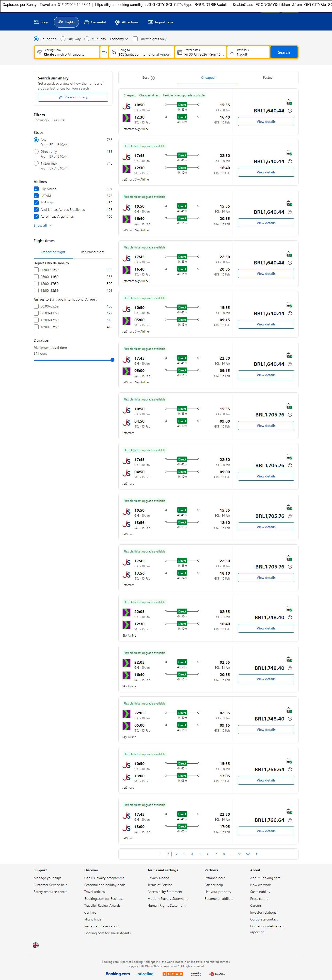The height and width of the screenshot is (980, 332).
Task: Click the next page arrow in pagination
Action: tap(256, 854)
